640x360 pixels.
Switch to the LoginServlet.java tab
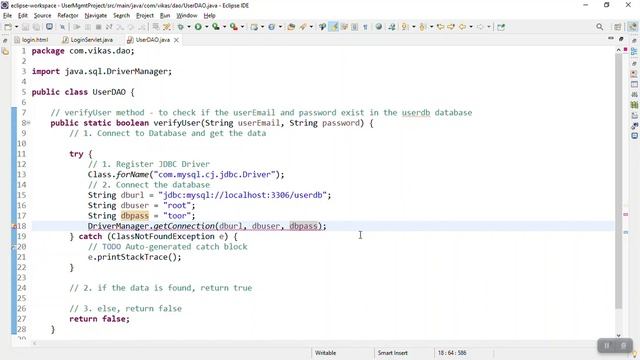88,40
